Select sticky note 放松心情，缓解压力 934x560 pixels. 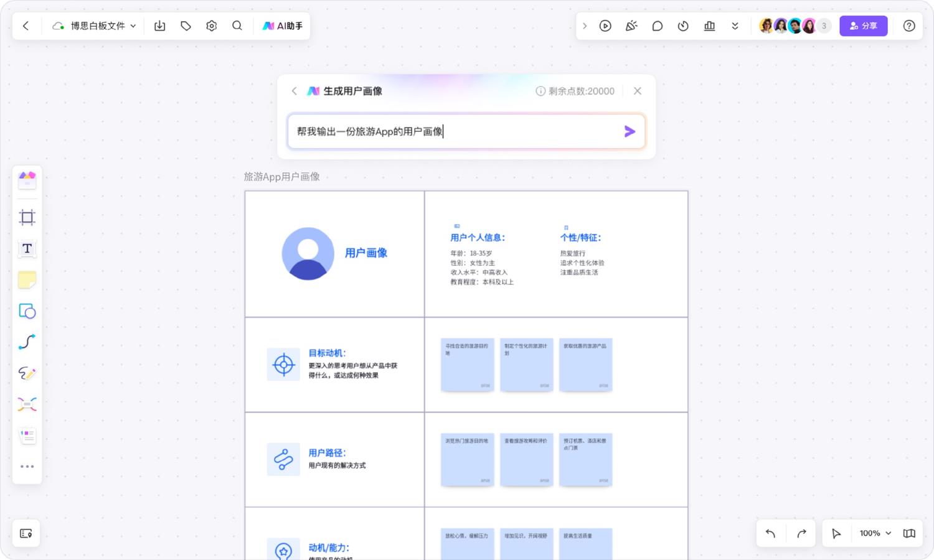[468, 544]
